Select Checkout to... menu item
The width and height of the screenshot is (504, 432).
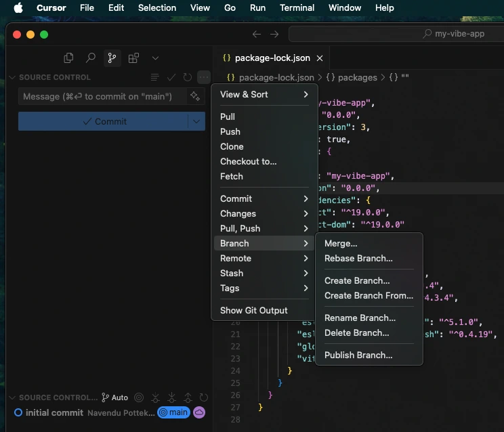tap(264, 161)
